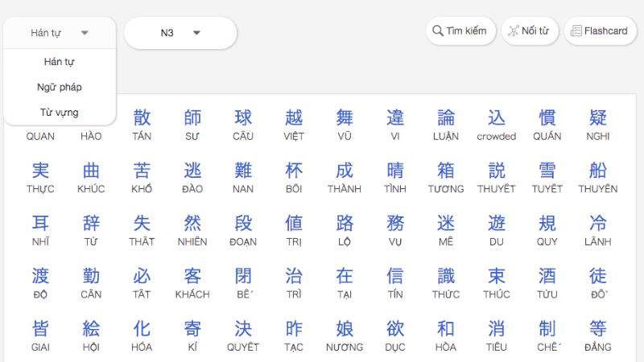View kanji 段 ĐOẠN
This screenshot has width=644, height=362.
point(243,230)
